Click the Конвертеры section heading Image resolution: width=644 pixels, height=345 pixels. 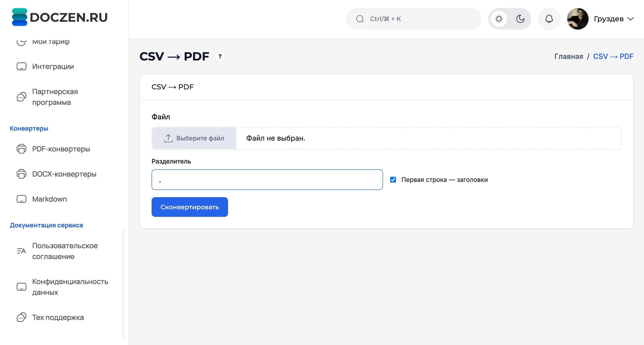click(29, 128)
